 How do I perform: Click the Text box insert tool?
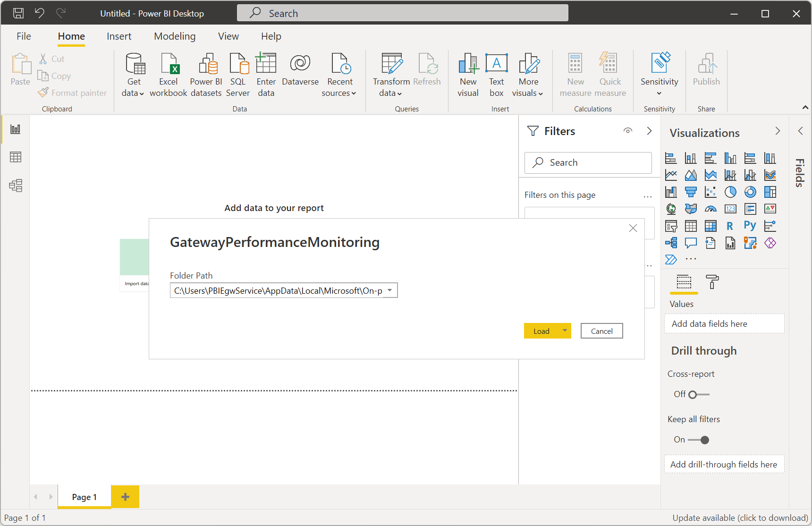pyautogui.click(x=496, y=74)
